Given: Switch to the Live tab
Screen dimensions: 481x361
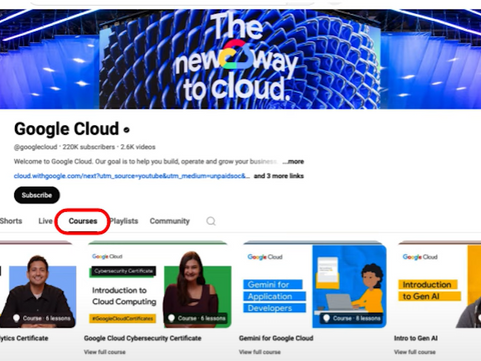Looking at the screenshot, I should [45, 221].
